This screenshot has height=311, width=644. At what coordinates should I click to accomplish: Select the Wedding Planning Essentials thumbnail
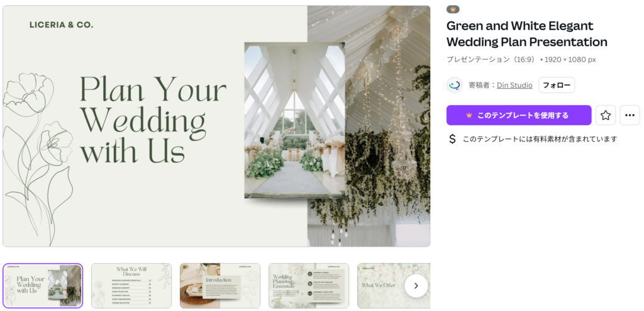309,286
